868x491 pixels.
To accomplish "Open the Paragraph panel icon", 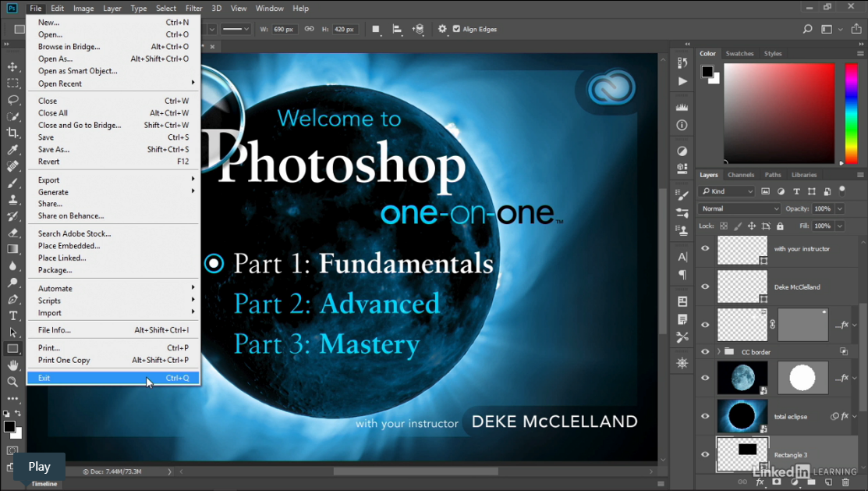I will [x=682, y=275].
